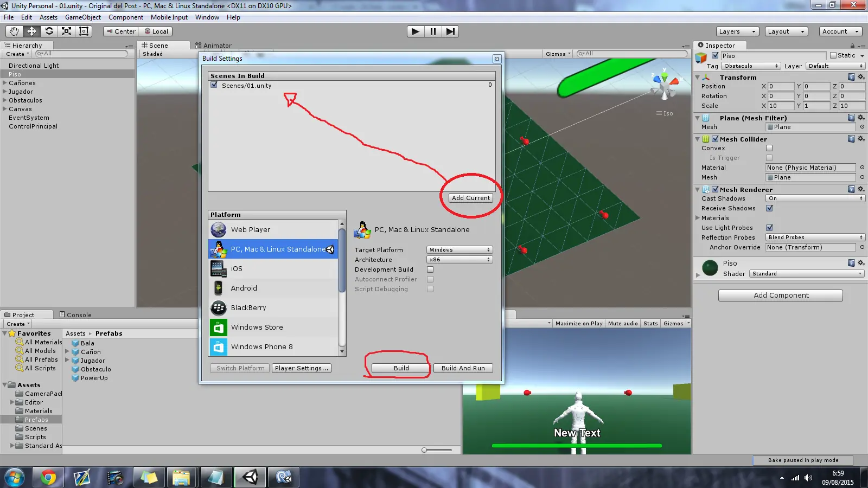Switch to the Animator tab
868x488 pixels.
pos(214,46)
